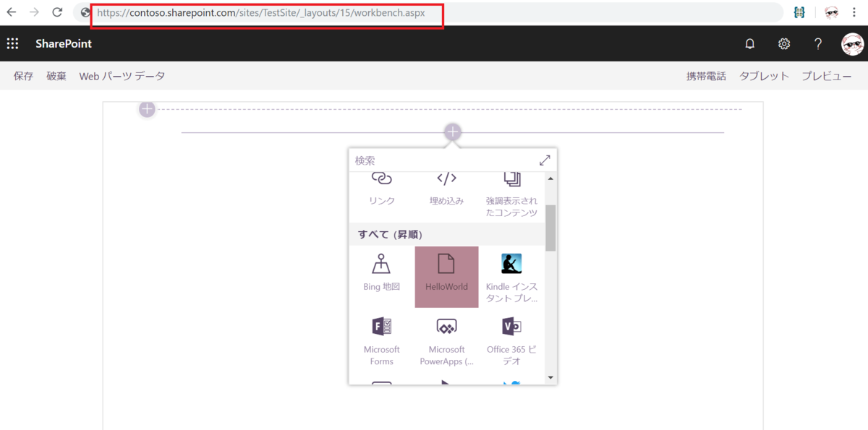The height and width of the screenshot is (430, 868).
Task: Open the help question mark icon
Action: (x=818, y=44)
